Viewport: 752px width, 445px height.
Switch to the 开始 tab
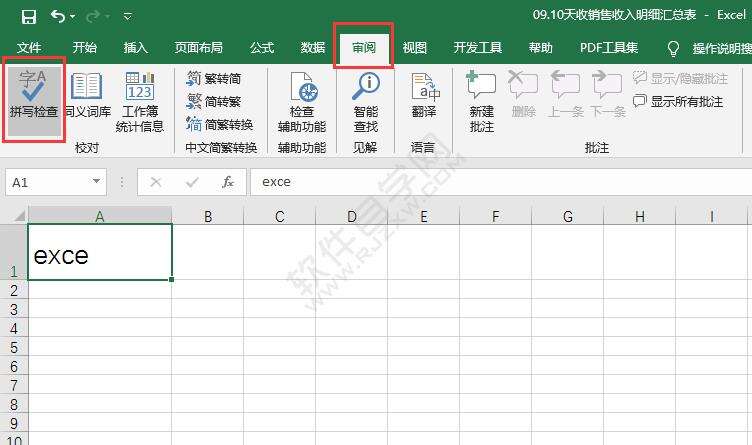point(84,47)
